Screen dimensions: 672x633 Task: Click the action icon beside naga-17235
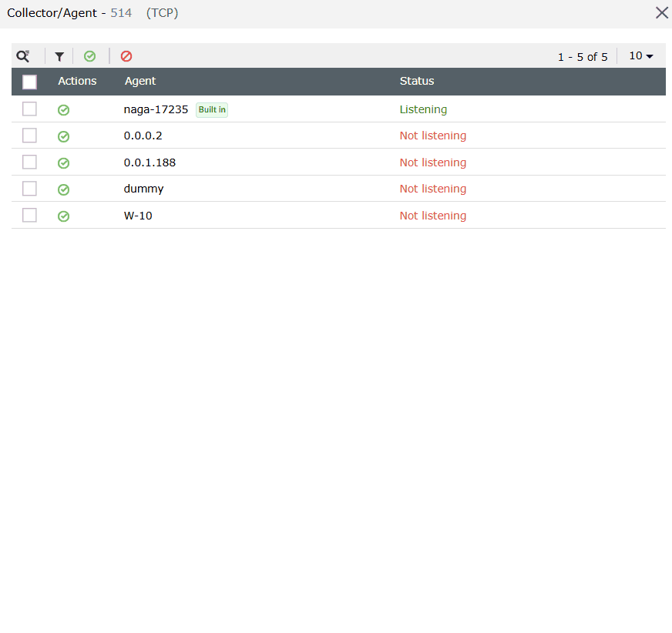click(63, 109)
